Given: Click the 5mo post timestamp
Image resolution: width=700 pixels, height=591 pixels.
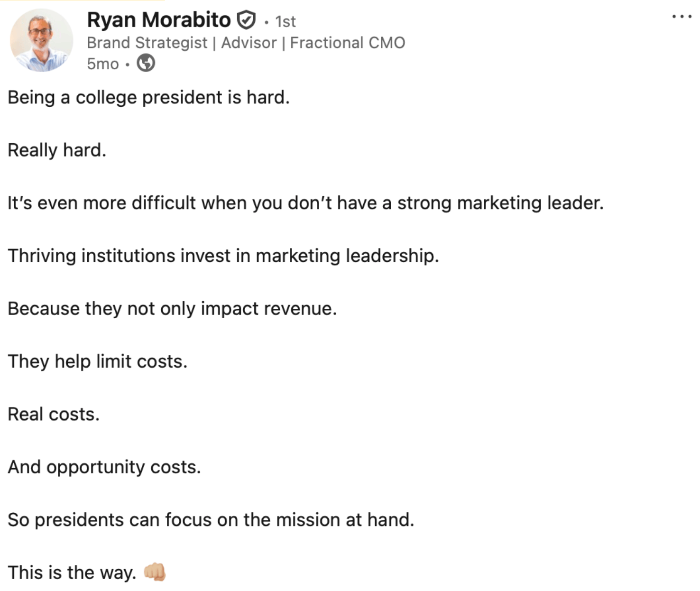Looking at the screenshot, I should [x=103, y=64].
